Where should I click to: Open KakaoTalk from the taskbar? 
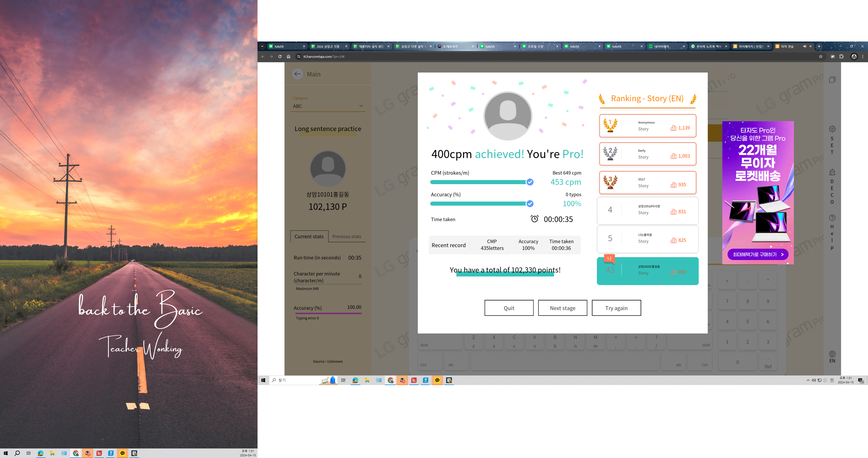pyautogui.click(x=437, y=380)
